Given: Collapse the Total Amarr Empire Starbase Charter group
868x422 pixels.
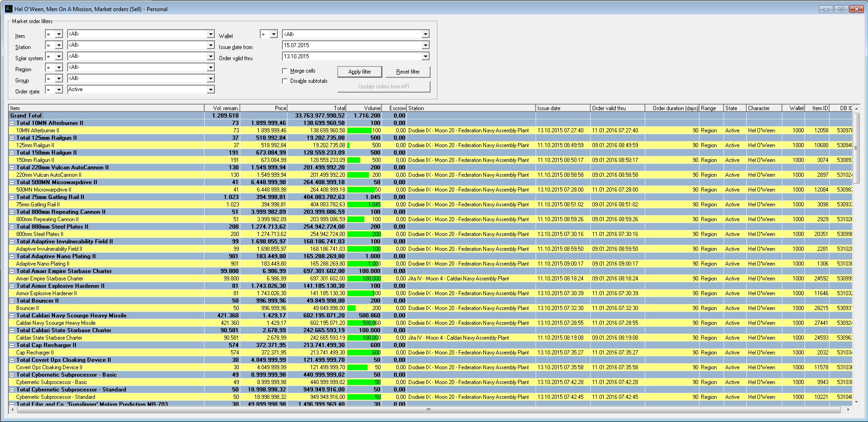Looking at the screenshot, I should pyautogui.click(x=12, y=271).
